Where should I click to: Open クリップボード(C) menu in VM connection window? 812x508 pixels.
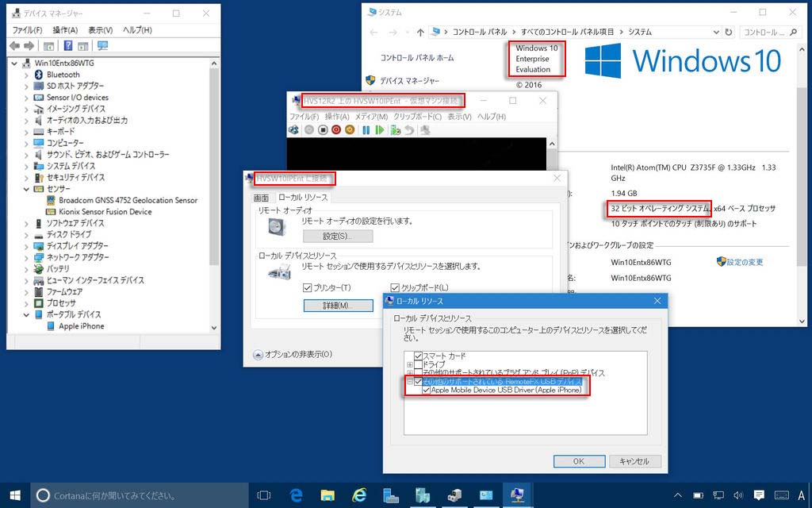tap(418, 117)
